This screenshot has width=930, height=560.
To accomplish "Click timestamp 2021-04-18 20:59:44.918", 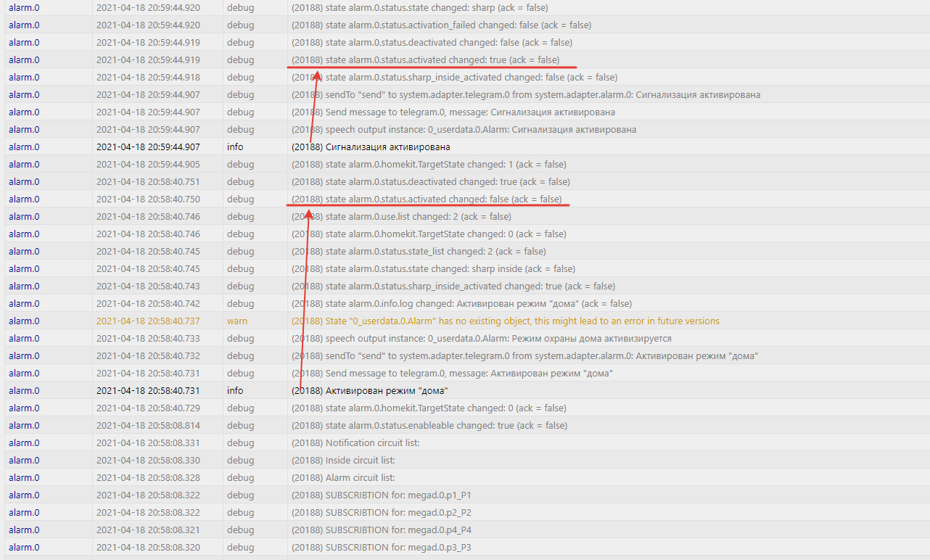I will pos(148,77).
